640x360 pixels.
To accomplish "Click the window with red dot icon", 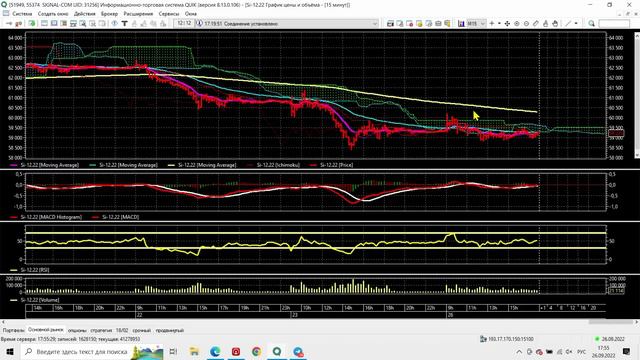I will coord(409,24).
